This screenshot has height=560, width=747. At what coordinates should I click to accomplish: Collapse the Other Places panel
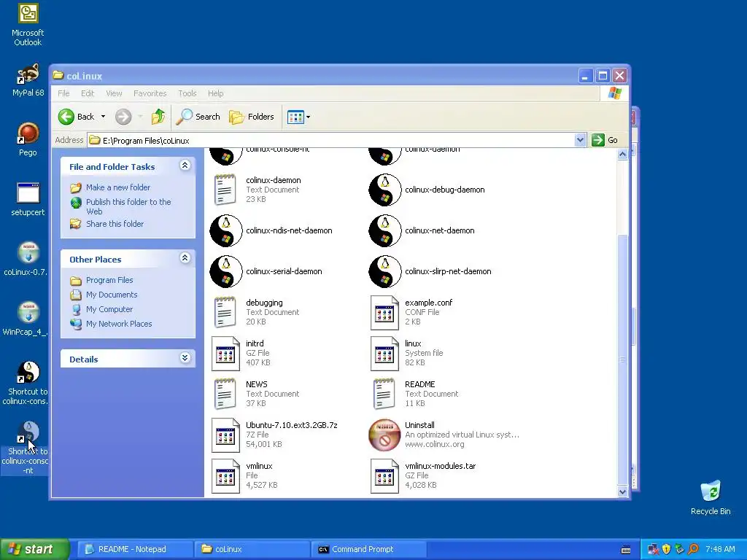click(x=185, y=258)
